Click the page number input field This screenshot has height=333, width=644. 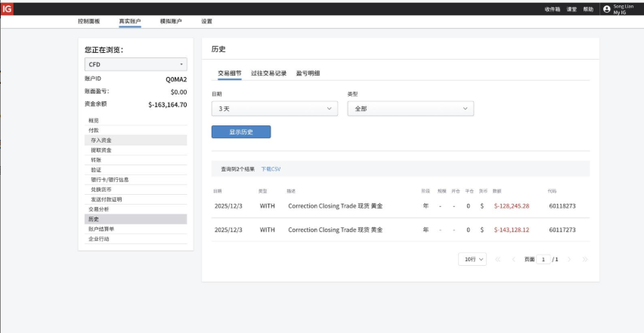(543, 259)
